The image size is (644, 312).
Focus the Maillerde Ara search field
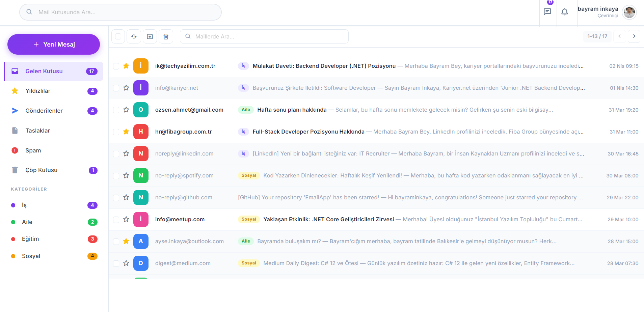(x=264, y=36)
